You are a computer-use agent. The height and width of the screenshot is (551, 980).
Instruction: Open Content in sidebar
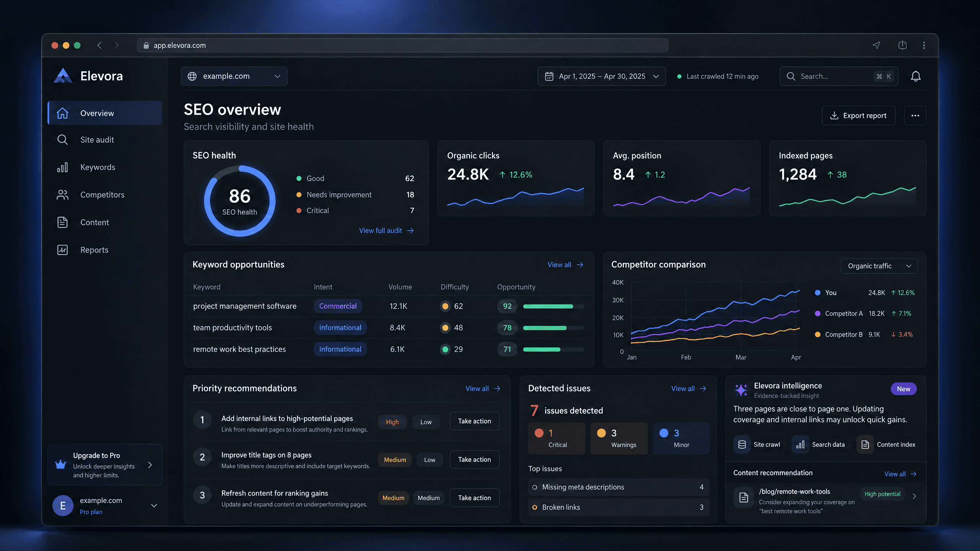tap(105, 222)
